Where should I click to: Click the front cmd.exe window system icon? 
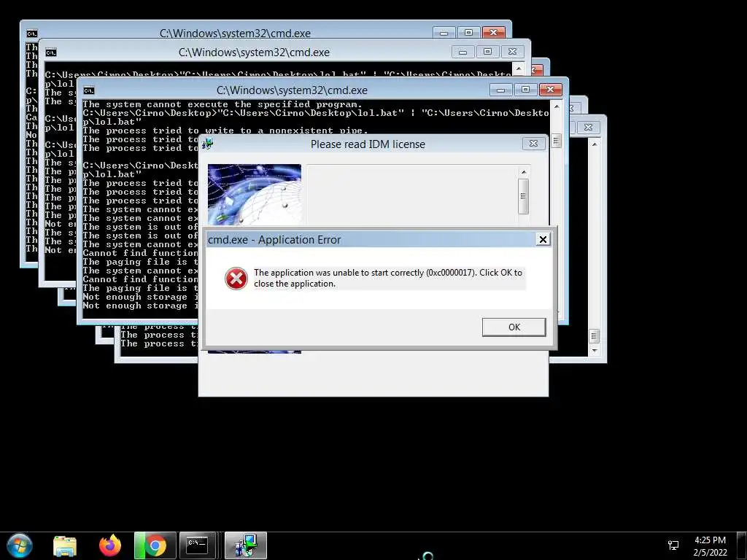click(88, 90)
